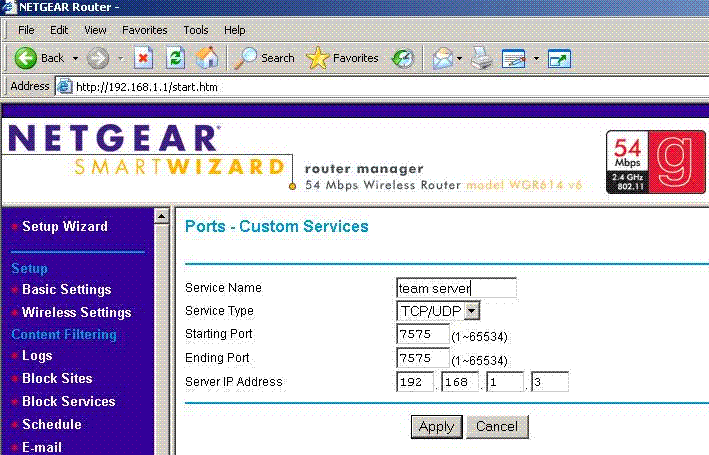Viewport: 709px width, 455px height.
Task: Click the Ending Port field
Action: click(x=423, y=358)
